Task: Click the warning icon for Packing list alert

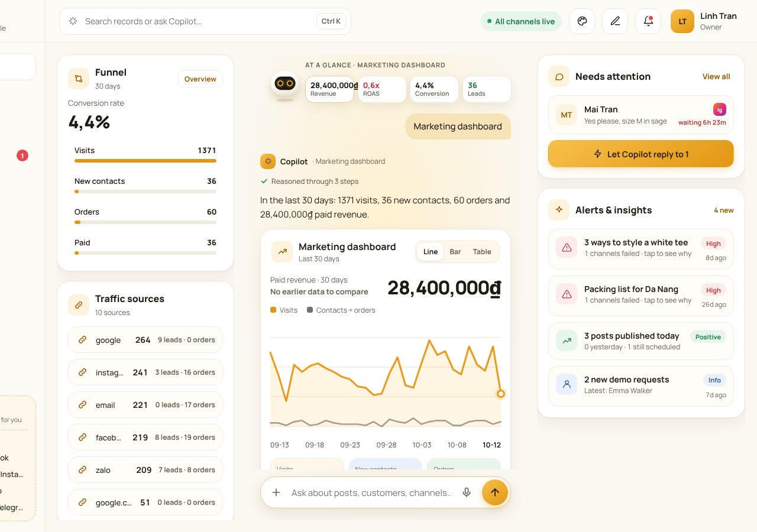Action: (567, 294)
